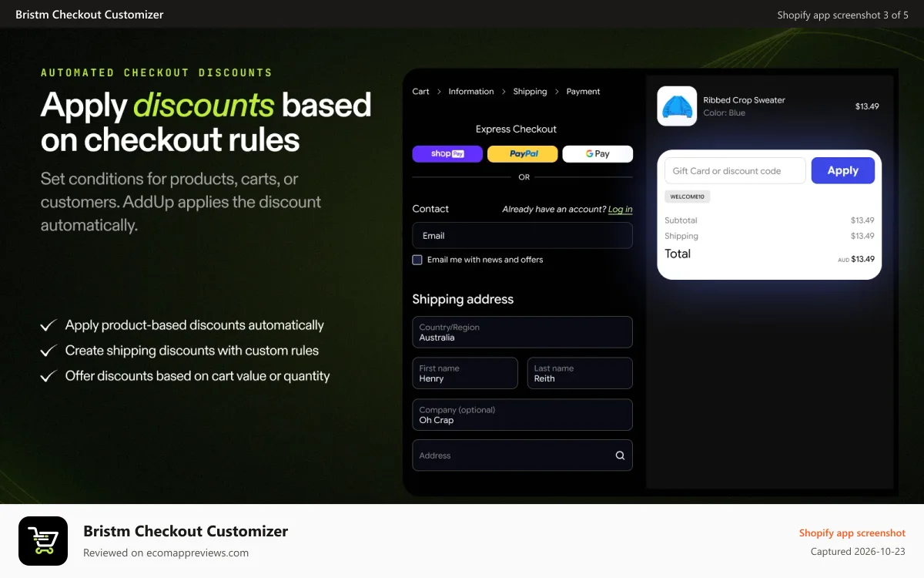Viewport: 924px width, 578px height.
Task: Click the "Color: Blue" product variant text
Action: (724, 113)
